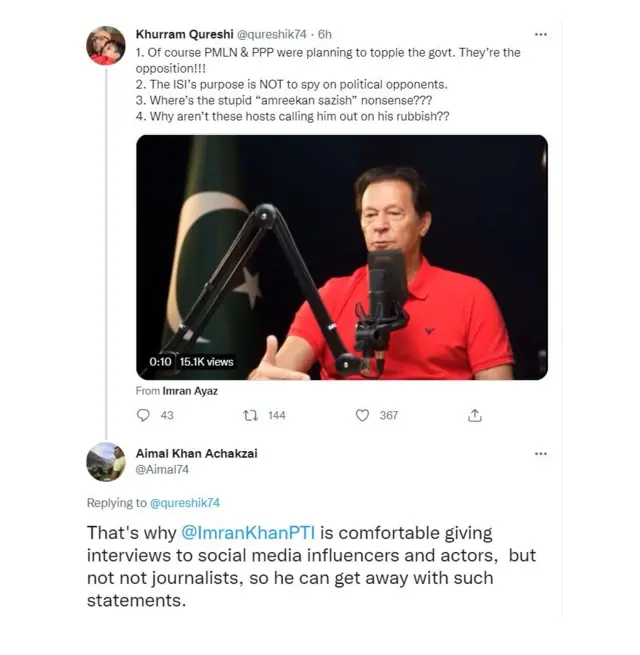Image resolution: width=640 pixels, height=655 pixels.
Task: Click the reply icon under the tweet
Action: click(x=142, y=415)
